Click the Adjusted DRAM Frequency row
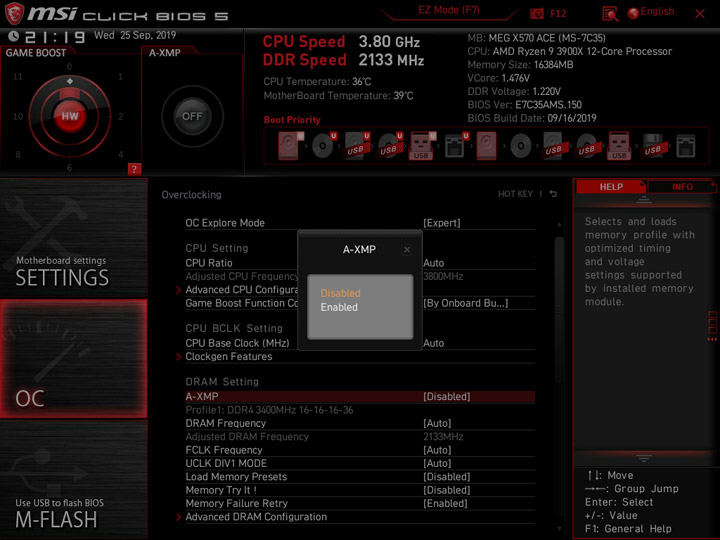Viewport: 720px width, 540px height. click(360, 437)
